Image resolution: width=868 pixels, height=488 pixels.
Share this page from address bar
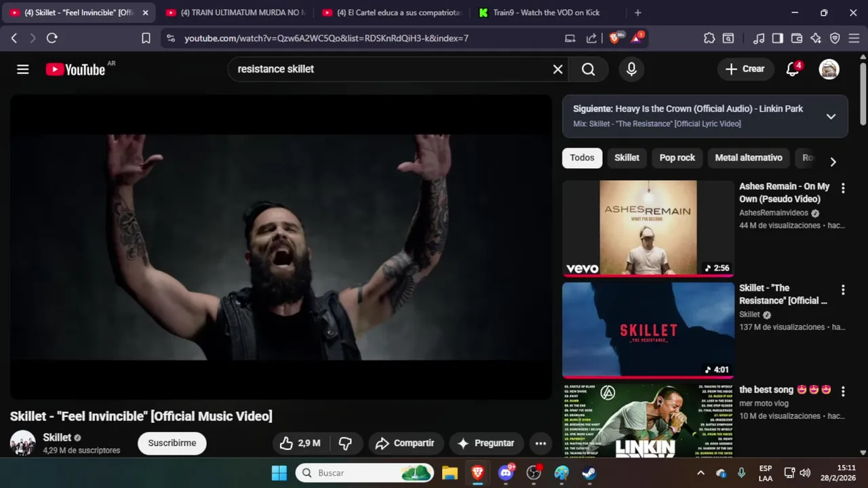pyautogui.click(x=591, y=39)
